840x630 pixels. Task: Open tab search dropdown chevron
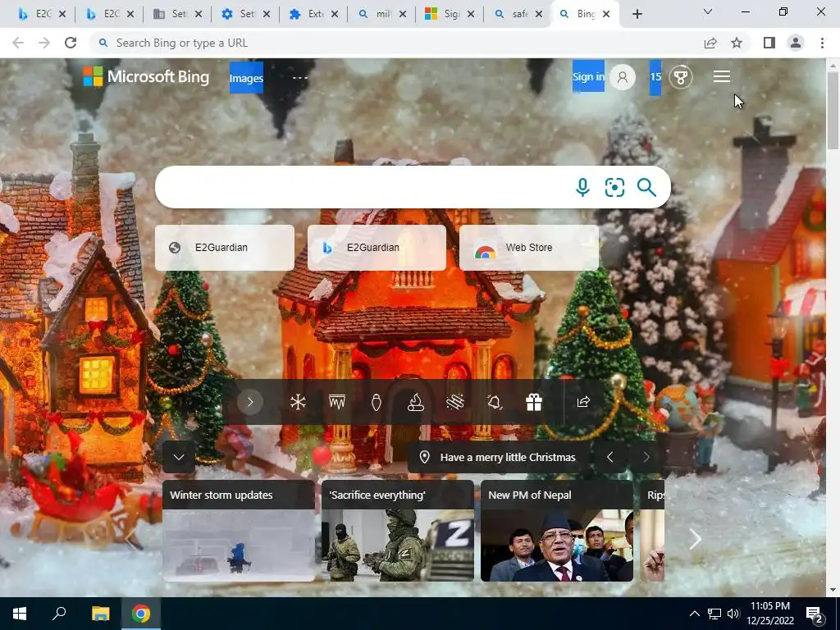pos(708,11)
